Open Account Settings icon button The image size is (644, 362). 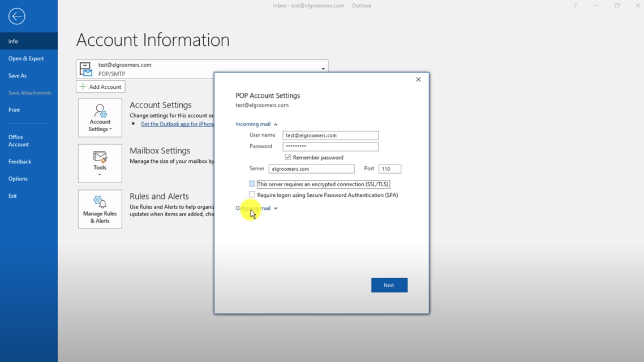100,118
